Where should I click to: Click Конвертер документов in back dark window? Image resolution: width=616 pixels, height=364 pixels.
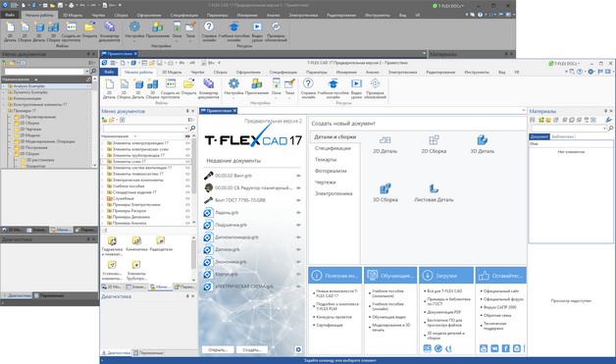click(x=109, y=31)
